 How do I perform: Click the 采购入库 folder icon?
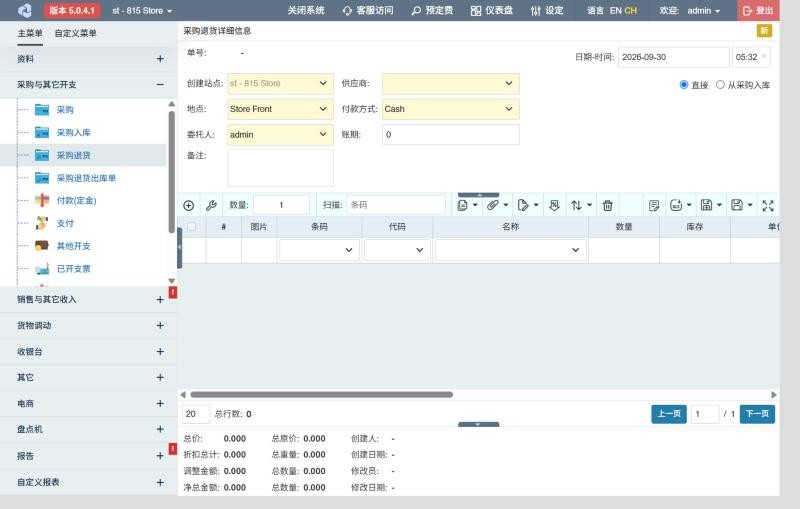click(x=42, y=133)
